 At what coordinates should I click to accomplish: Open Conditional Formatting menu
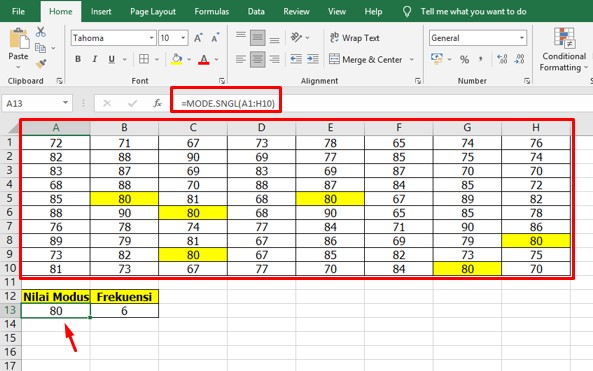coord(564,49)
